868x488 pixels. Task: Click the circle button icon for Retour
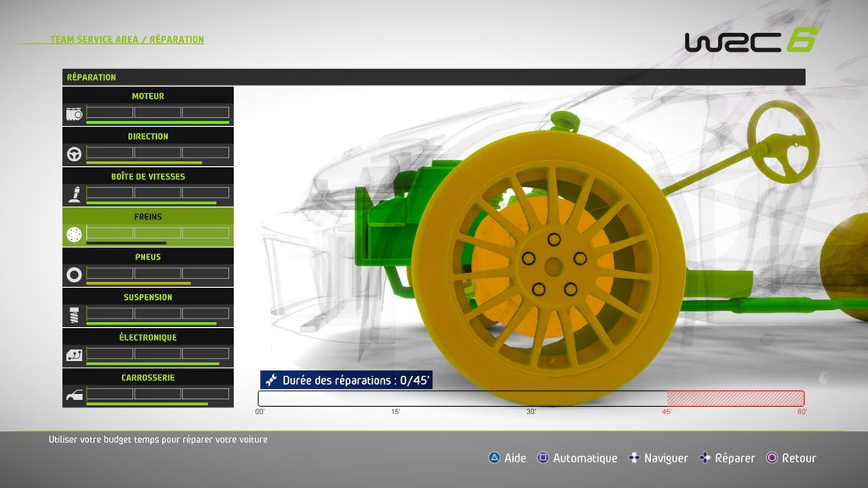point(771,457)
